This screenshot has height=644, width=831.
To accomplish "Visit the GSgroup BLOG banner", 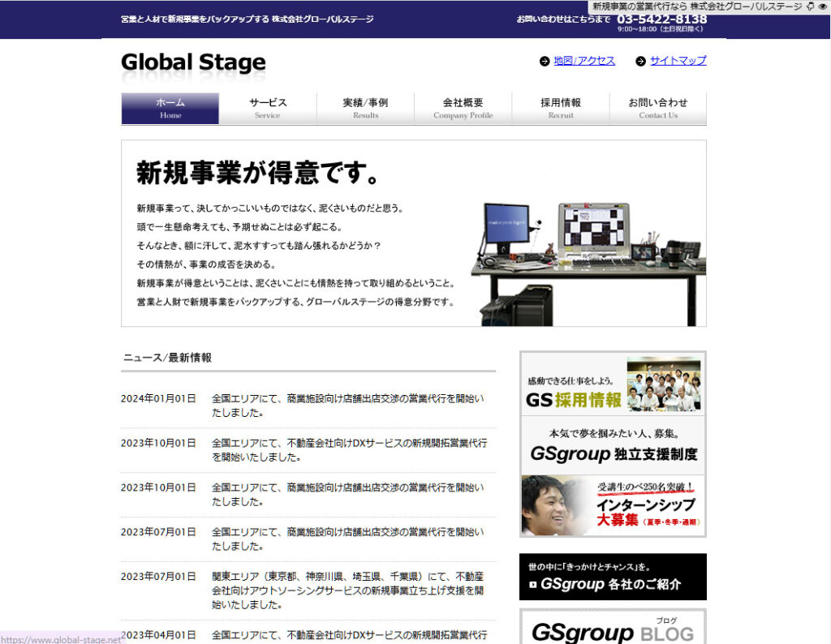I will coord(613,628).
